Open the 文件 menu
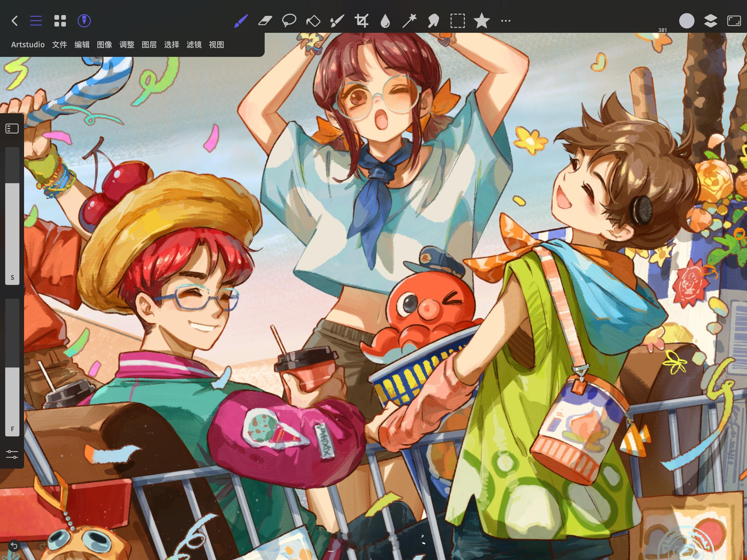747x560 pixels. point(59,45)
